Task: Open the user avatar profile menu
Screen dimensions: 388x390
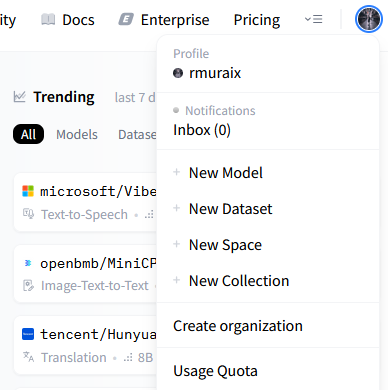Action: point(369,19)
